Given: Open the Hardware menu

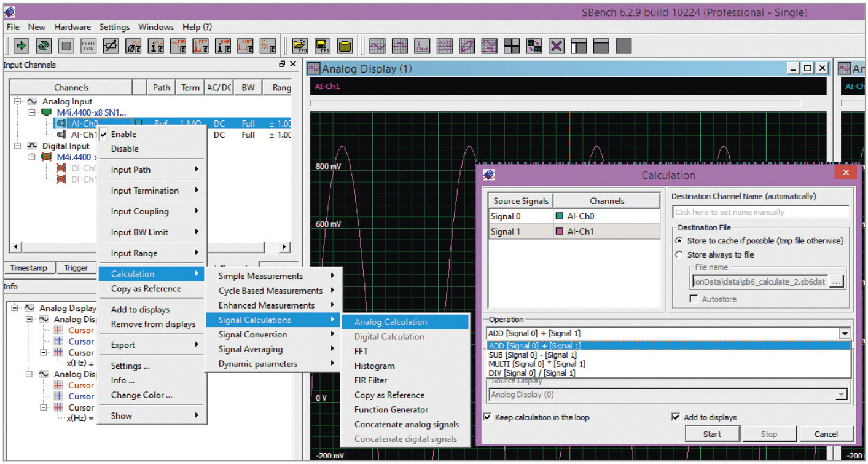Looking at the screenshot, I should [x=72, y=27].
